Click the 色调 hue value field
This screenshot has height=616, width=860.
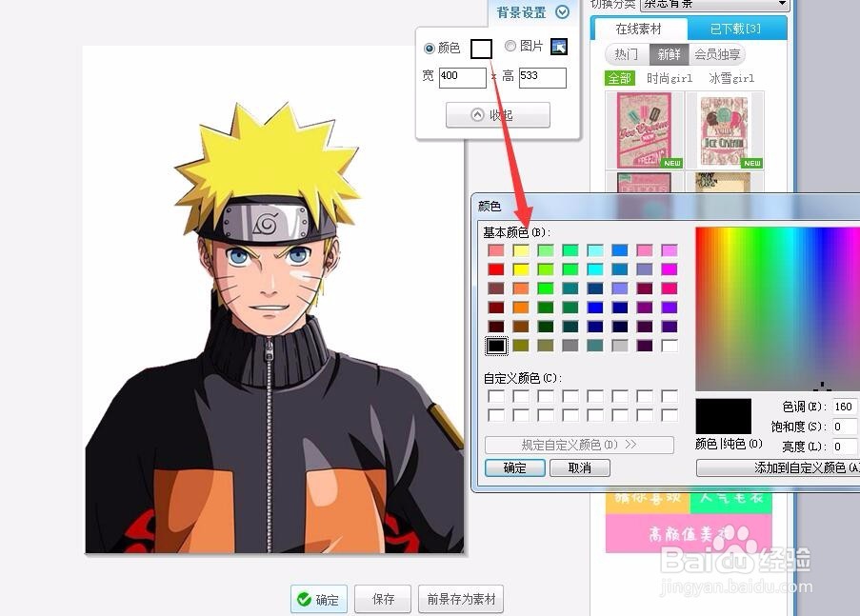tap(845, 407)
